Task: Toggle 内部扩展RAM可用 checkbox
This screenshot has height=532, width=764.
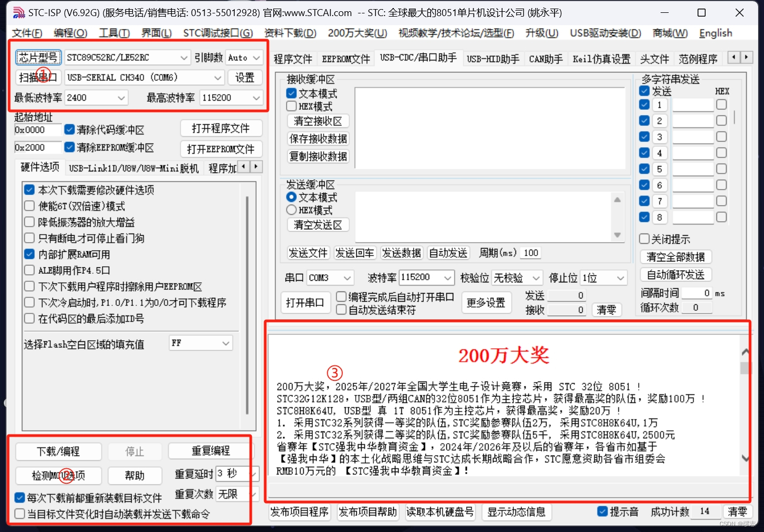Action: [x=29, y=254]
